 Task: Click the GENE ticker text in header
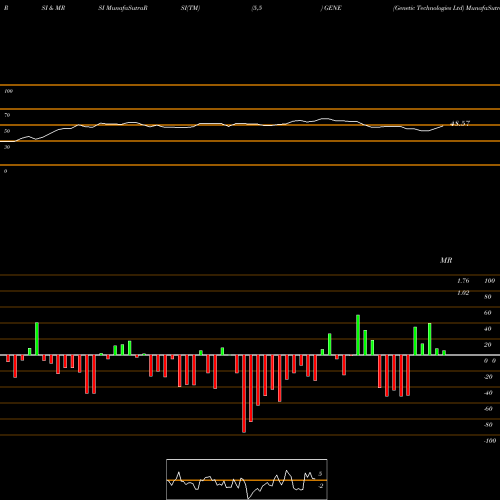[332, 8]
